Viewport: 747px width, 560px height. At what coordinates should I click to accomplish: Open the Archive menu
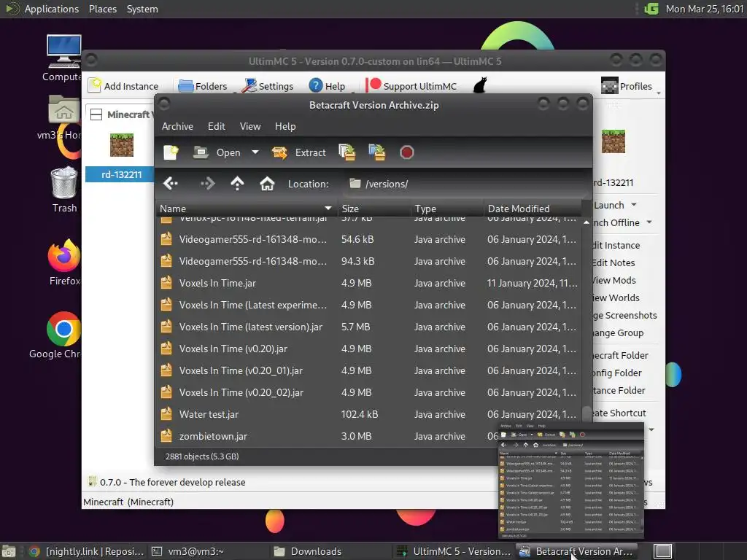(177, 126)
